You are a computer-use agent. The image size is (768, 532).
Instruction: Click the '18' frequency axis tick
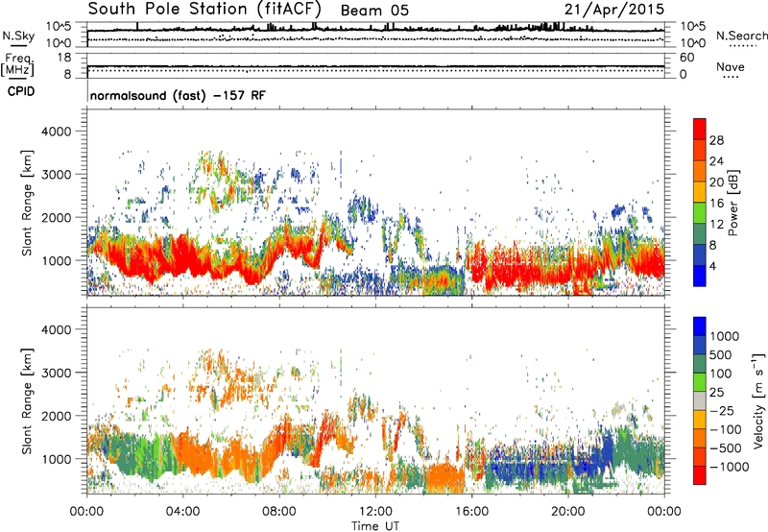(x=64, y=58)
